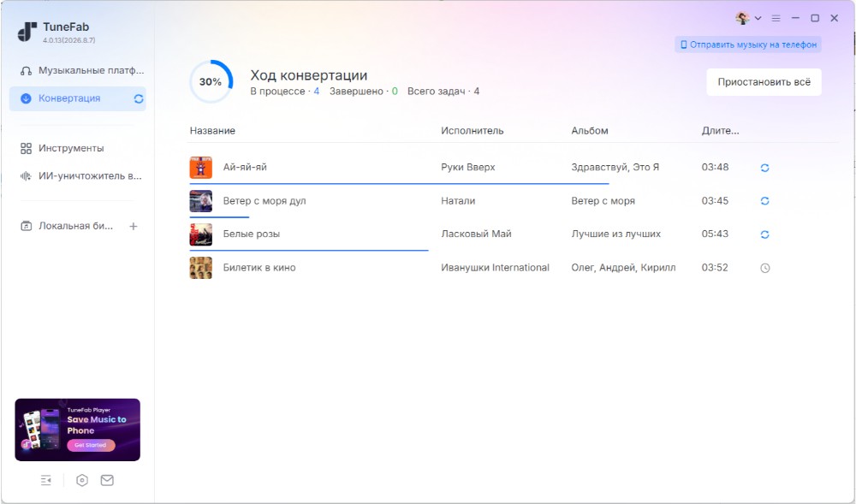
Task: Click the Завершено · 0 counter
Action: click(364, 92)
